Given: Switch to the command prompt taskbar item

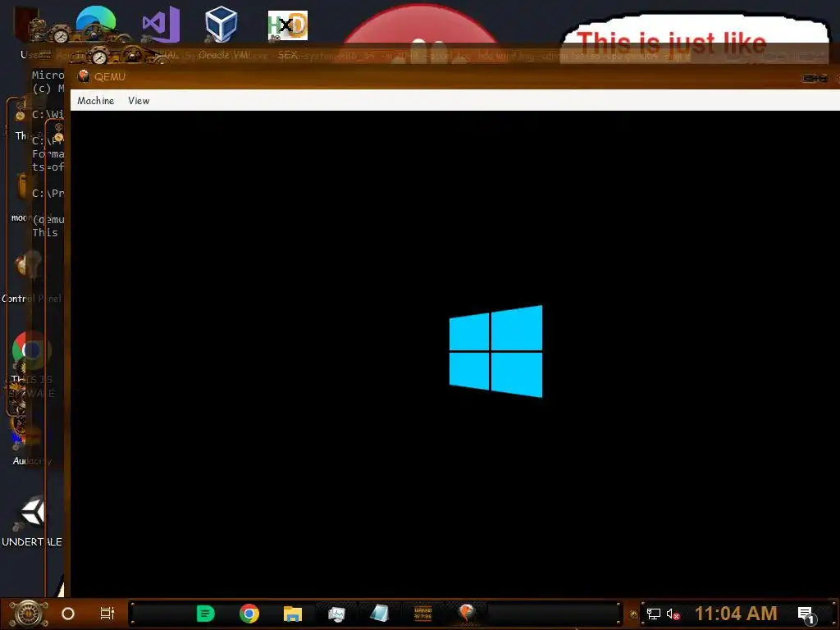Looking at the screenshot, I should pyautogui.click(x=423, y=614).
